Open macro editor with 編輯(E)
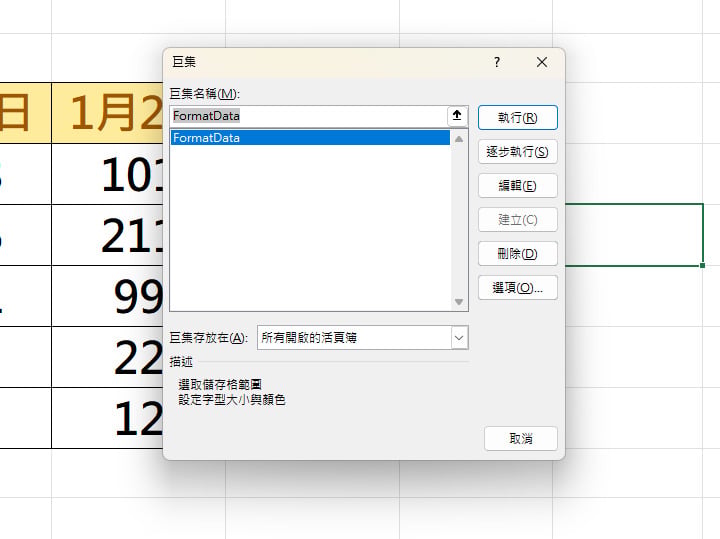This screenshot has width=720, height=539. coord(518,185)
